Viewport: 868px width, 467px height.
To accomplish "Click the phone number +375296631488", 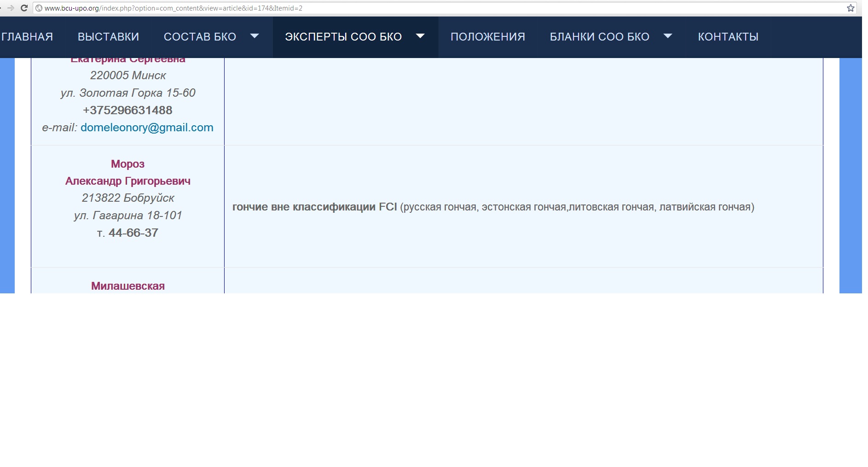I will click(x=127, y=110).
